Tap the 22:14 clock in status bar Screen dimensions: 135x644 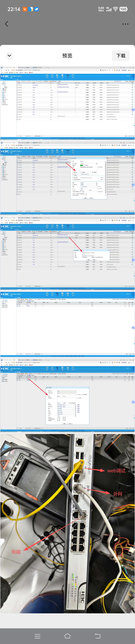click(14, 9)
